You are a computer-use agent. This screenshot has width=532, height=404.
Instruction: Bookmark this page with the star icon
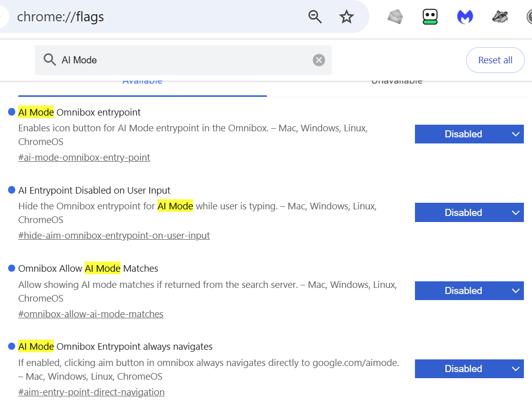point(347,17)
